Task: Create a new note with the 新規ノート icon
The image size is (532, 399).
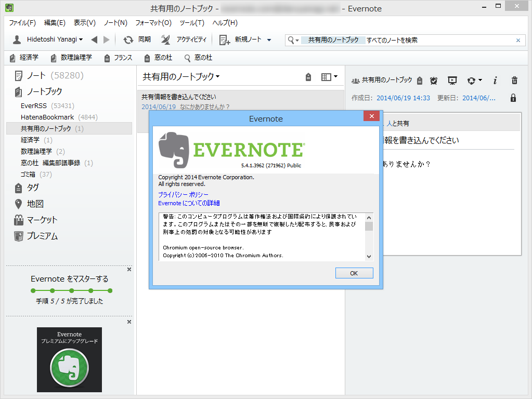Action: [x=225, y=40]
